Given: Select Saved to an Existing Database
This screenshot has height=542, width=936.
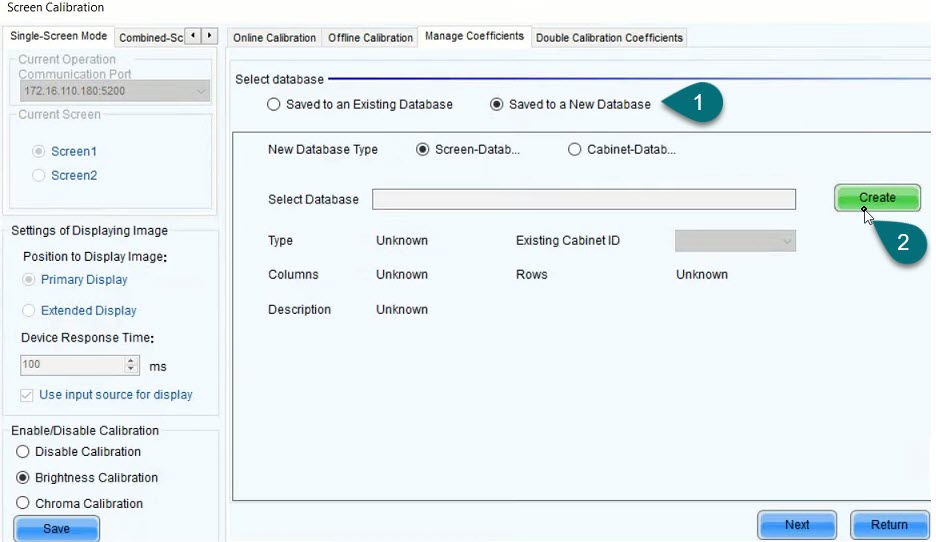Looking at the screenshot, I should [x=274, y=105].
